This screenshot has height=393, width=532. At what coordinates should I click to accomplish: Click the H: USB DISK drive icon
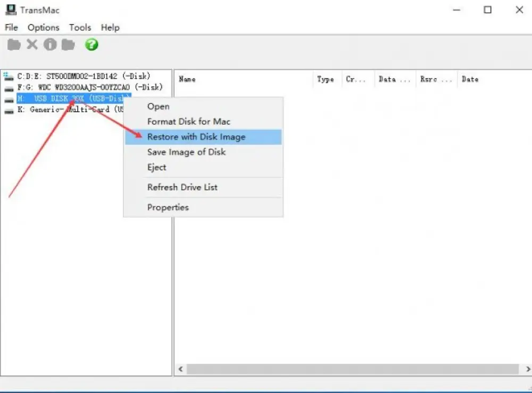click(x=9, y=99)
